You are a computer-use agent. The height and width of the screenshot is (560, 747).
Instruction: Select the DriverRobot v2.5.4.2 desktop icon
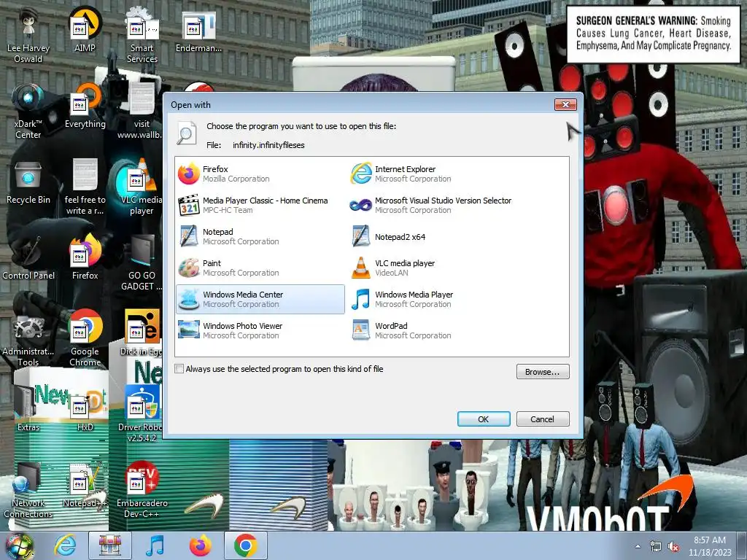142,414
